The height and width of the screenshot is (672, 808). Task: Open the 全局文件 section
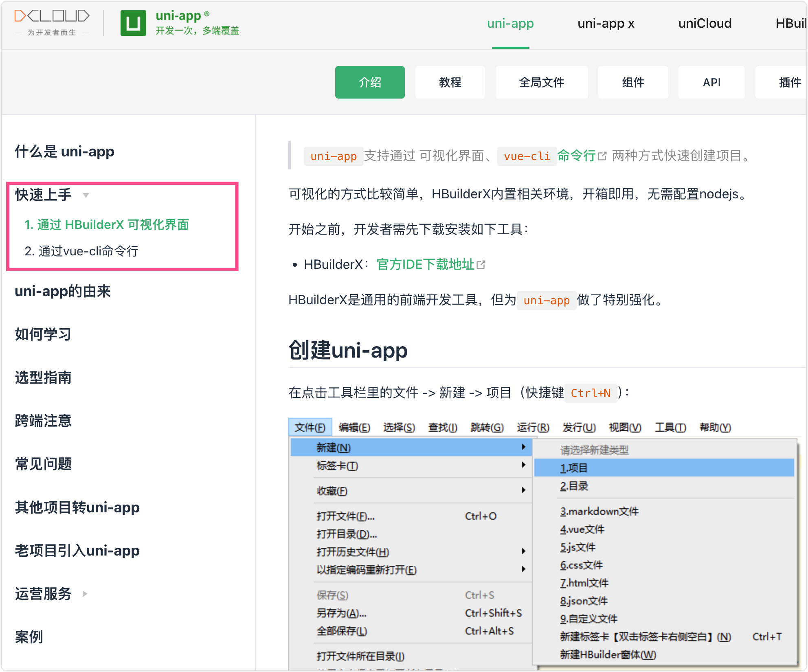point(542,82)
